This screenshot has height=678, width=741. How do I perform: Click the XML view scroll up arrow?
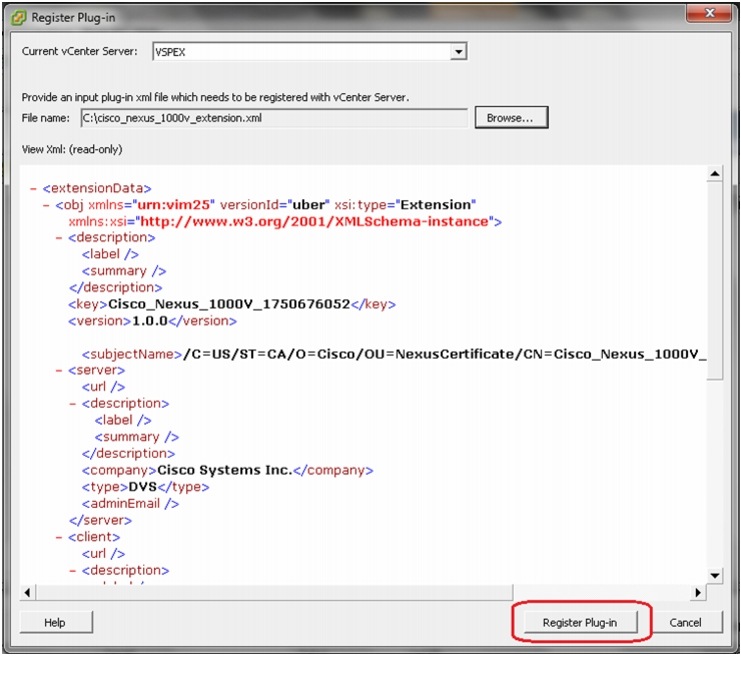(x=715, y=174)
